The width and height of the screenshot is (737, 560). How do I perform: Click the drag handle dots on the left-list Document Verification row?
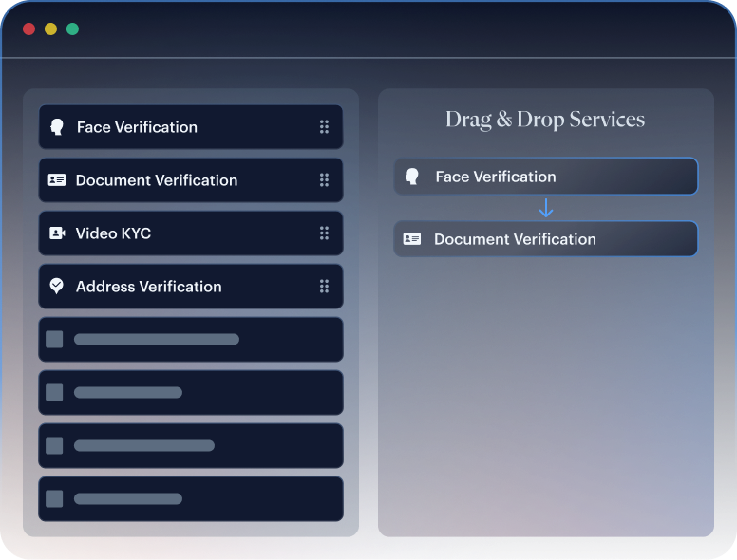point(324,180)
